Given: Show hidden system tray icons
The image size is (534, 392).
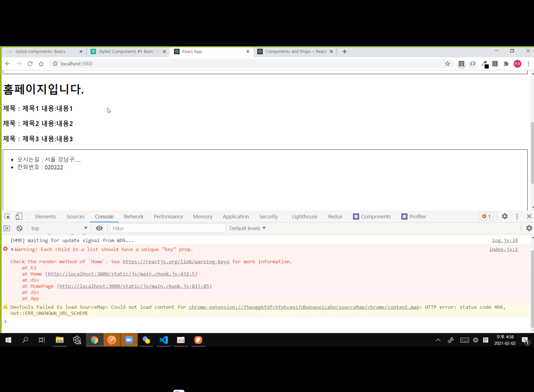Looking at the screenshot, I should click(438, 340).
